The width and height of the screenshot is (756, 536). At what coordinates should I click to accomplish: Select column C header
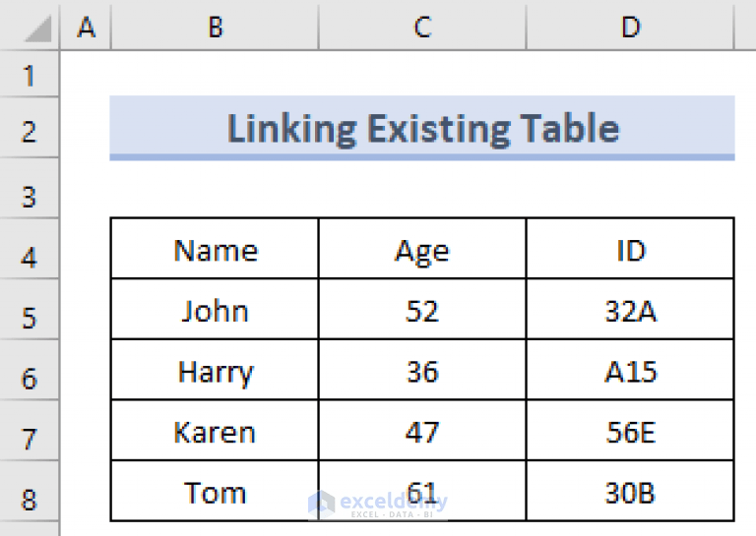click(x=422, y=25)
